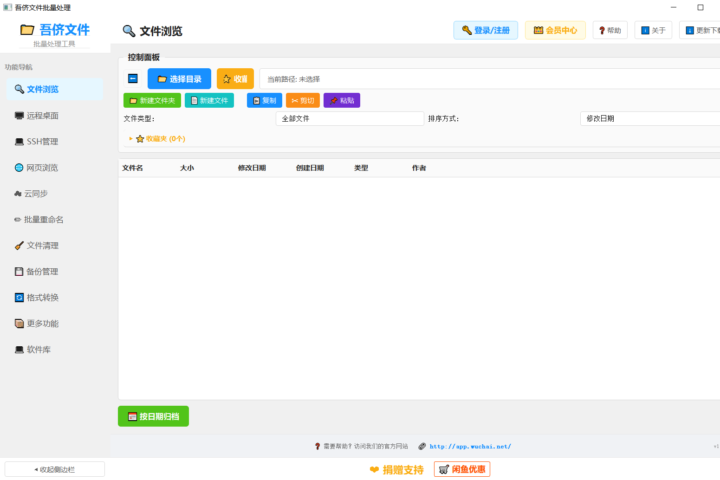This screenshot has height=480, width=720.
Task: Open 备份管理 in the sidebar
Action: tap(55, 271)
